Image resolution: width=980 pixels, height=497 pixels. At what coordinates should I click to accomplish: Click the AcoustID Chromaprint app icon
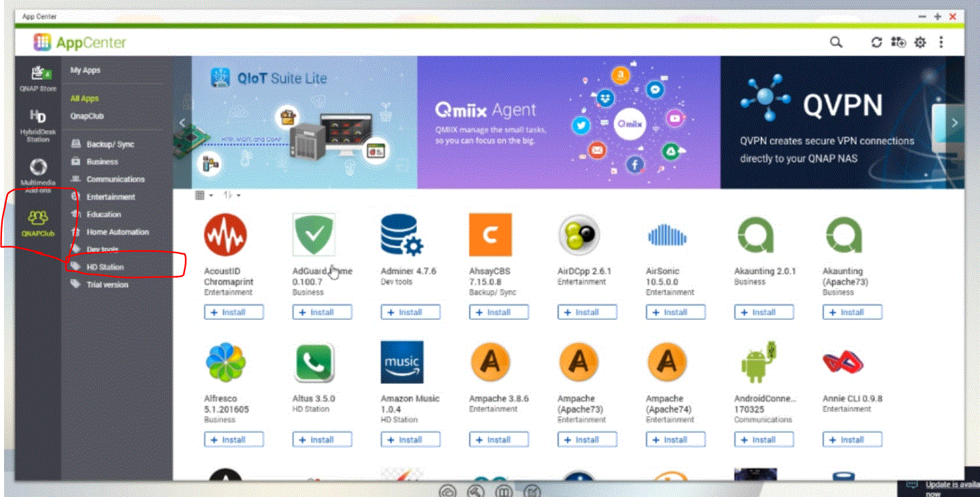[x=225, y=235]
